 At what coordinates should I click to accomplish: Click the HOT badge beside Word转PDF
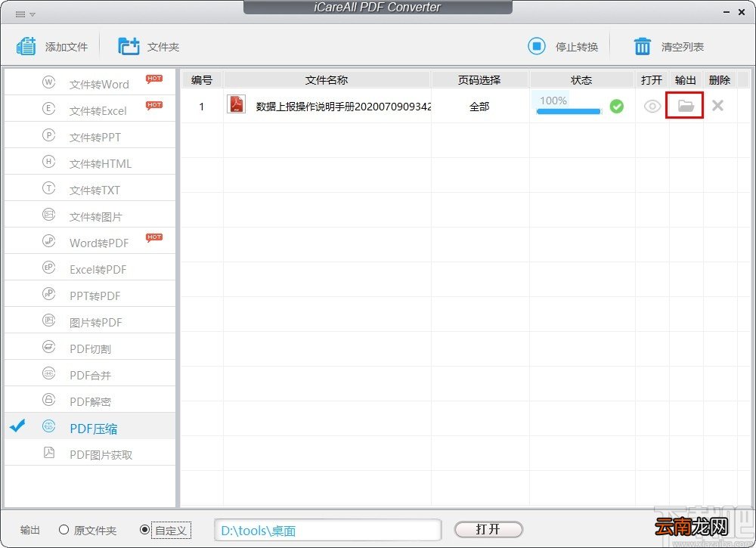pos(154,237)
